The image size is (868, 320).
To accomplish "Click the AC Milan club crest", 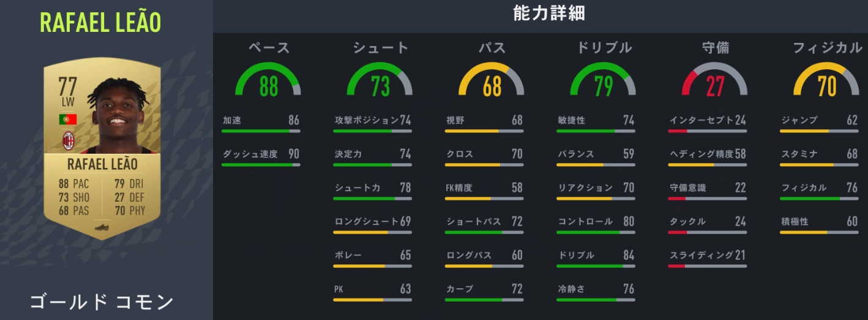I will [68, 142].
